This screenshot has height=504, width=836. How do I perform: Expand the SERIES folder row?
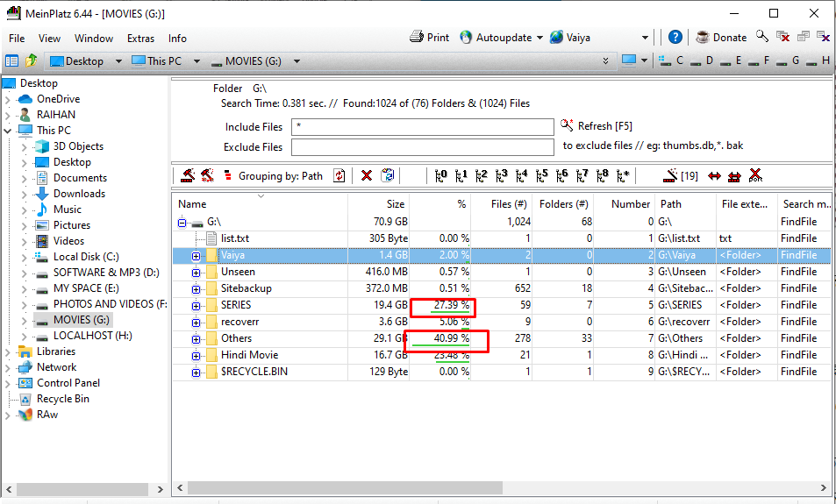196,306
